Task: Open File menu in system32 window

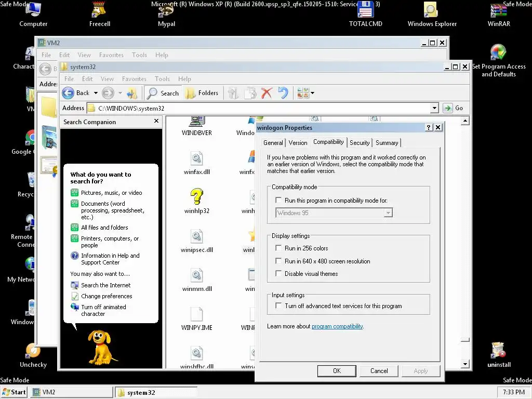Action: point(69,79)
